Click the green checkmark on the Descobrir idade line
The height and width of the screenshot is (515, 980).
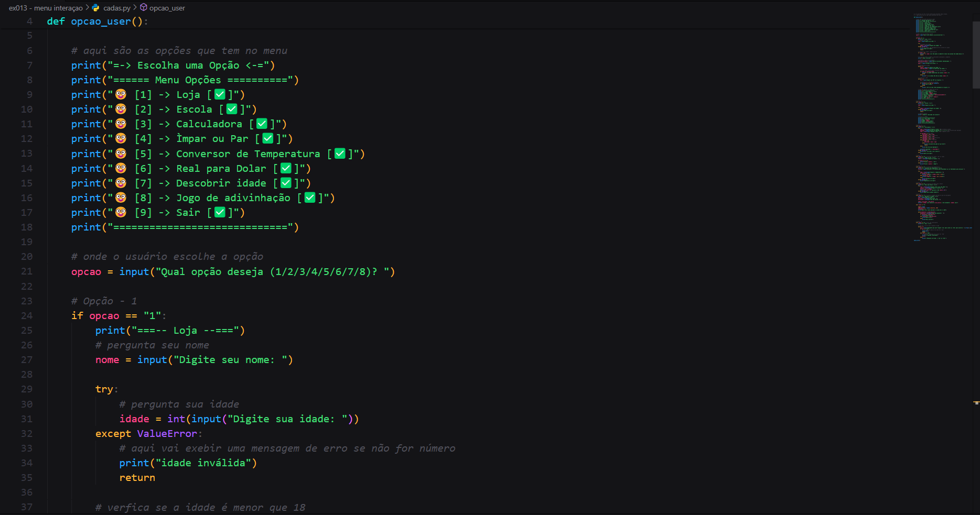click(x=285, y=183)
